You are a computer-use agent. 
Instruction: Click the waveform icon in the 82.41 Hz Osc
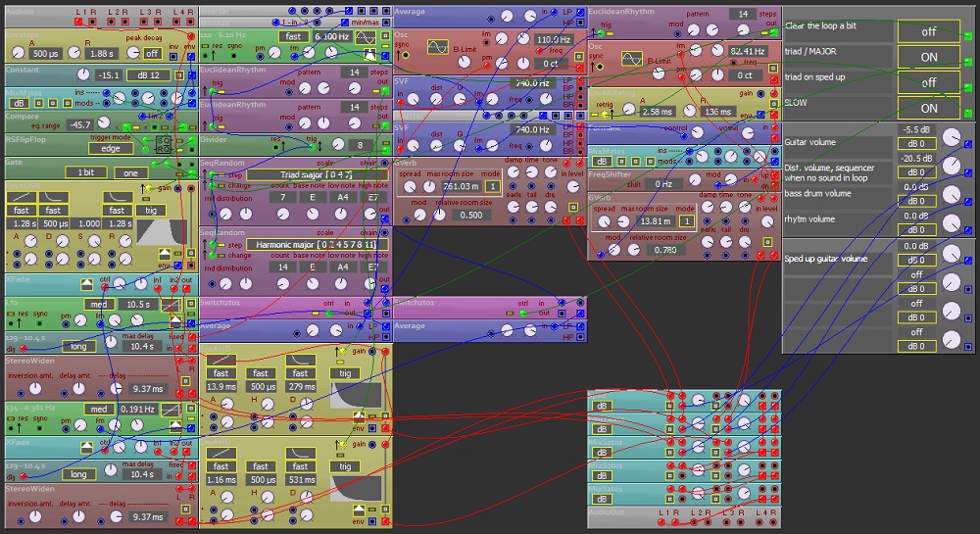(x=632, y=60)
